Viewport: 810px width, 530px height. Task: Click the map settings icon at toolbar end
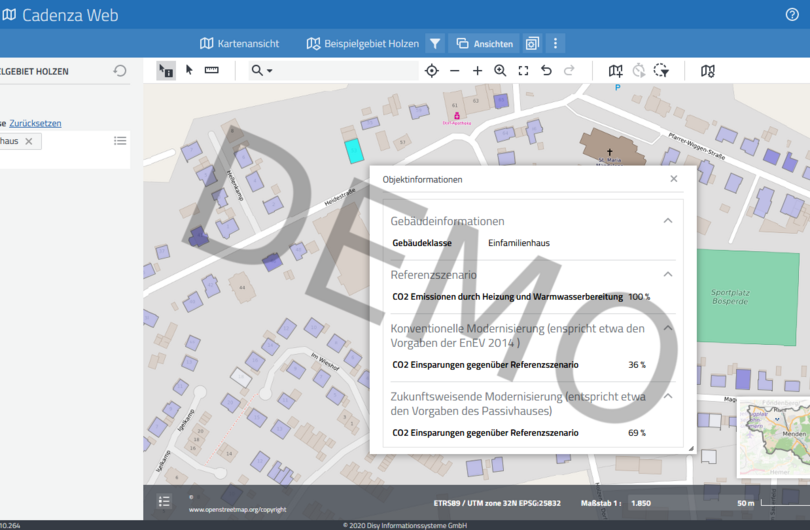point(708,71)
